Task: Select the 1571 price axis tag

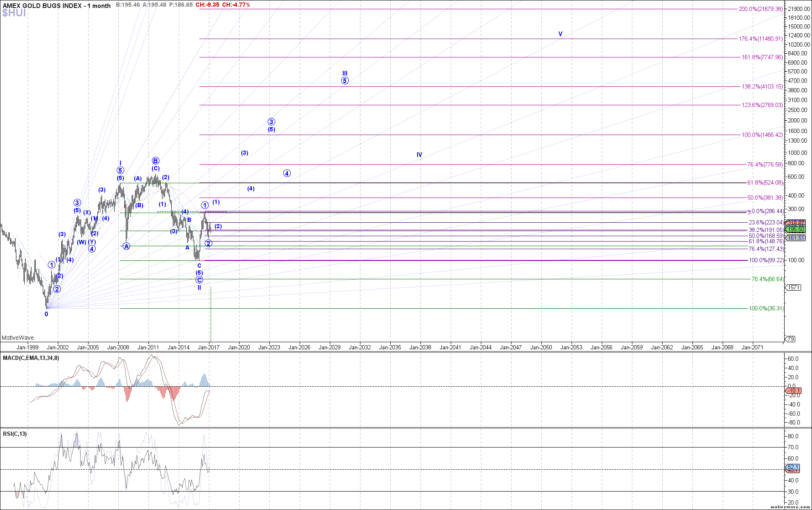Action: [793, 287]
